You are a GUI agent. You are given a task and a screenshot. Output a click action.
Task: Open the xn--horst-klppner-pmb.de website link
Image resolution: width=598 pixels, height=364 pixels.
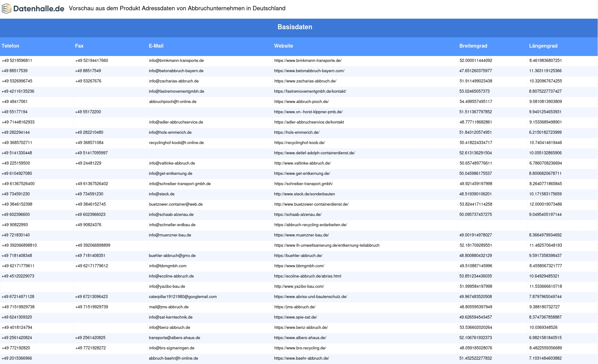coord(308,112)
